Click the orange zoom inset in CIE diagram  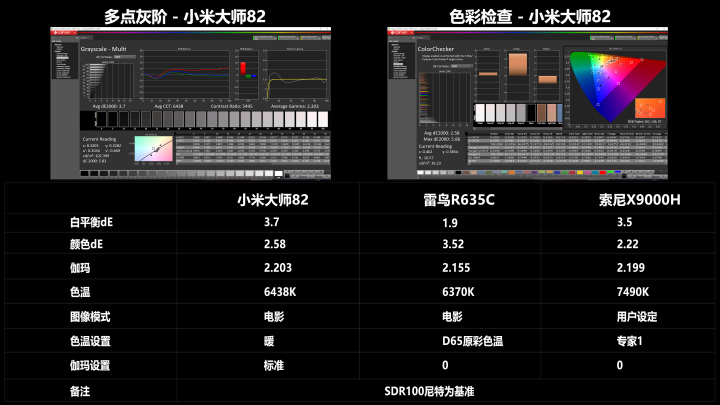650,109
